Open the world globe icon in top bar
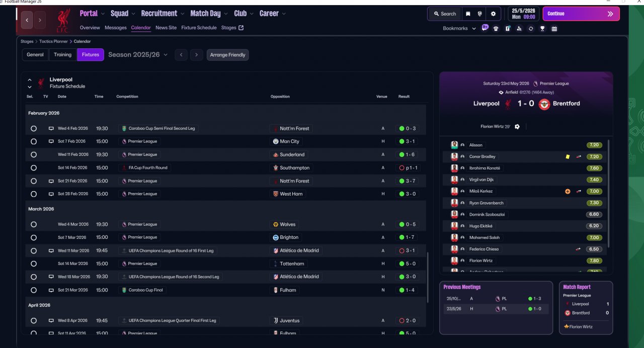The image size is (644, 348). tap(480, 14)
